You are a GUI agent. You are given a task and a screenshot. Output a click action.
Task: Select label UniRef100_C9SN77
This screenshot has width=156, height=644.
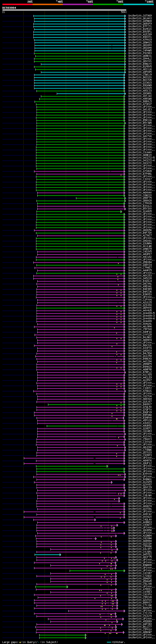tap(140, 525)
